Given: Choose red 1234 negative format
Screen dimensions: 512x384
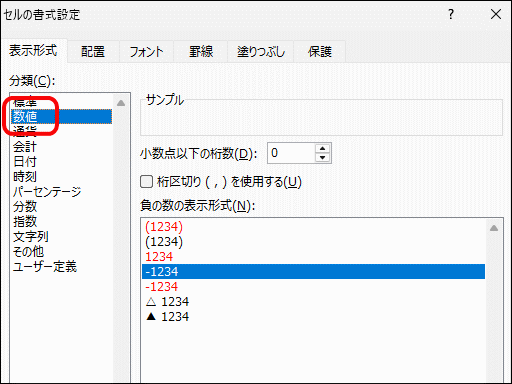Looking at the screenshot, I should [313, 257].
